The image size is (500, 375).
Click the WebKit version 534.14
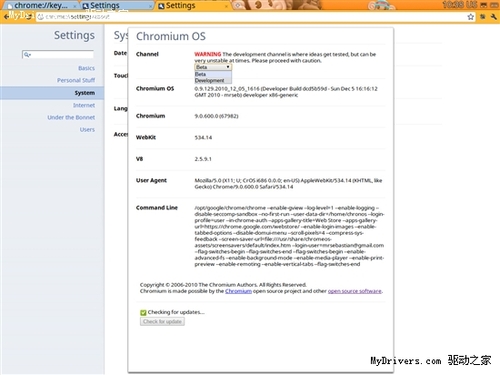coord(203,137)
